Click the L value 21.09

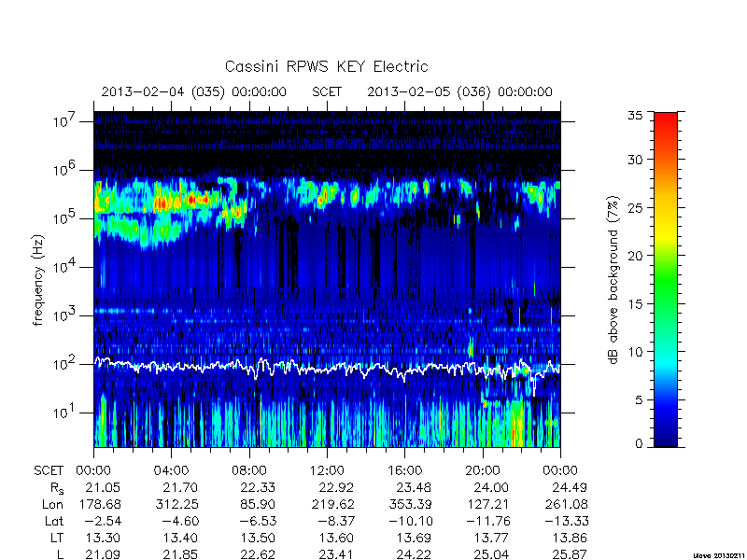point(103,554)
